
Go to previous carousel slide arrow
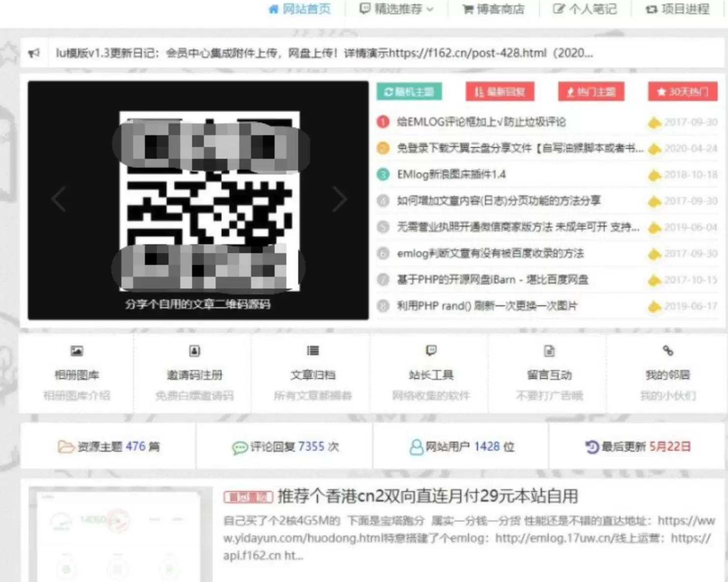point(59,199)
